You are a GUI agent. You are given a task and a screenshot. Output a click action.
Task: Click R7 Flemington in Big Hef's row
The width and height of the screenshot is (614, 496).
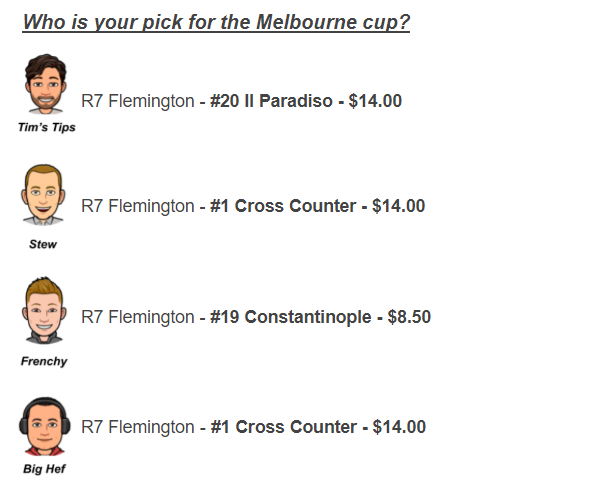[x=137, y=427]
